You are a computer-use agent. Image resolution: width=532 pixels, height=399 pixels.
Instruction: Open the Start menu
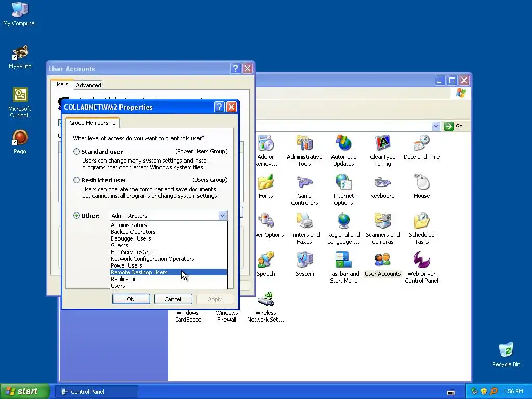pyautogui.click(x=24, y=392)
